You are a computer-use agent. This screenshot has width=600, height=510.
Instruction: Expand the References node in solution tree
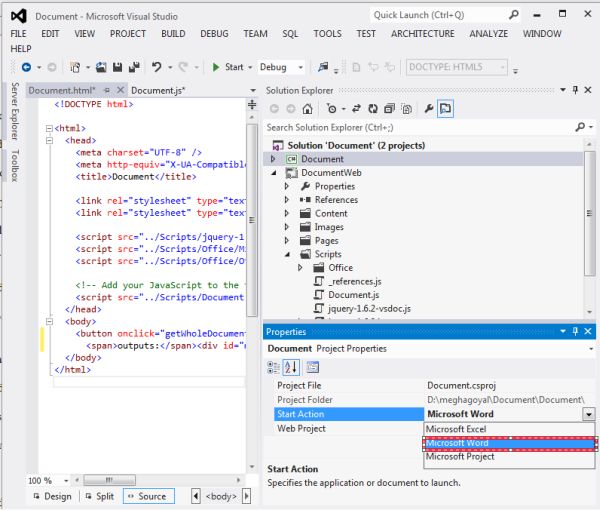[287, 200]
